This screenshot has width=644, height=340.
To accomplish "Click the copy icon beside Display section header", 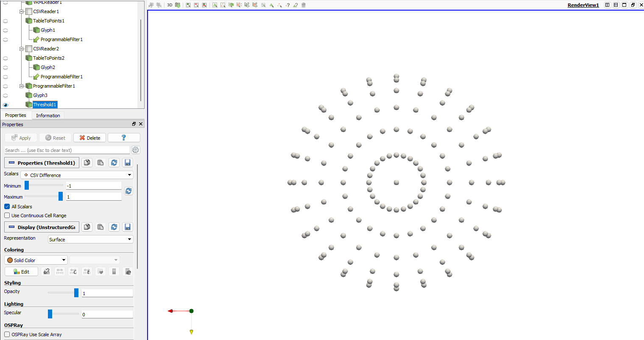I will click(87, 227).
